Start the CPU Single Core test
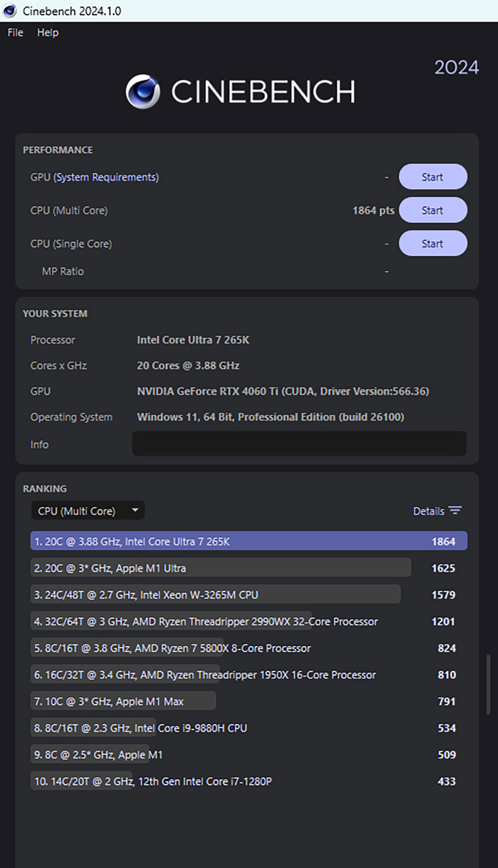 click(x=432, y=243)
